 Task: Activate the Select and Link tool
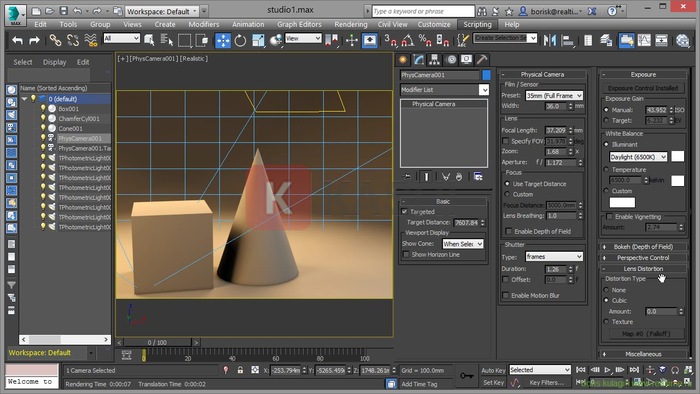point(55,41)
